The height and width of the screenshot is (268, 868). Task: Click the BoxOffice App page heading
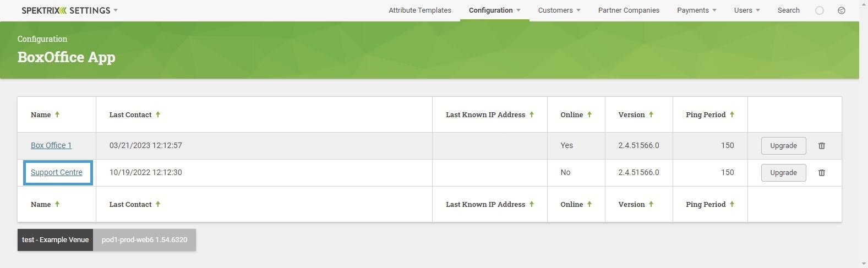(x=67, y=57)
